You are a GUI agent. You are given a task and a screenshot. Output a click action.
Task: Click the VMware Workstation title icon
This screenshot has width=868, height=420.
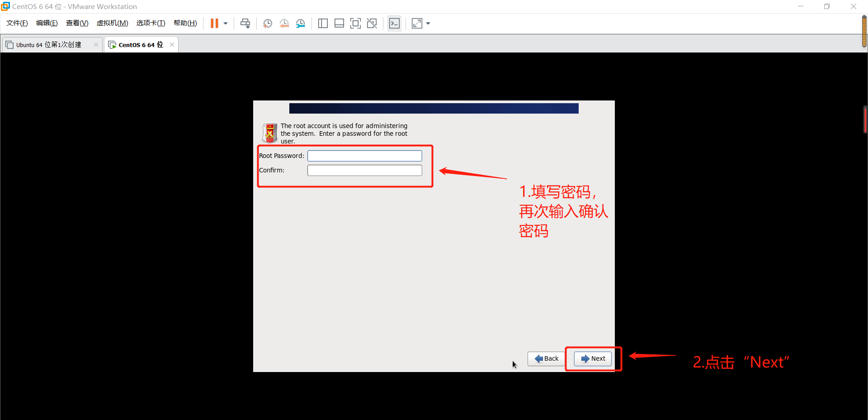click(x=5, y=6)
